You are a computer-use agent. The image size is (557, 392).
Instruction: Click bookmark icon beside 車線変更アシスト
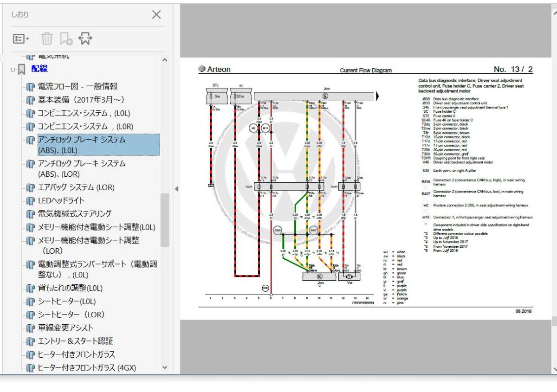31,328
